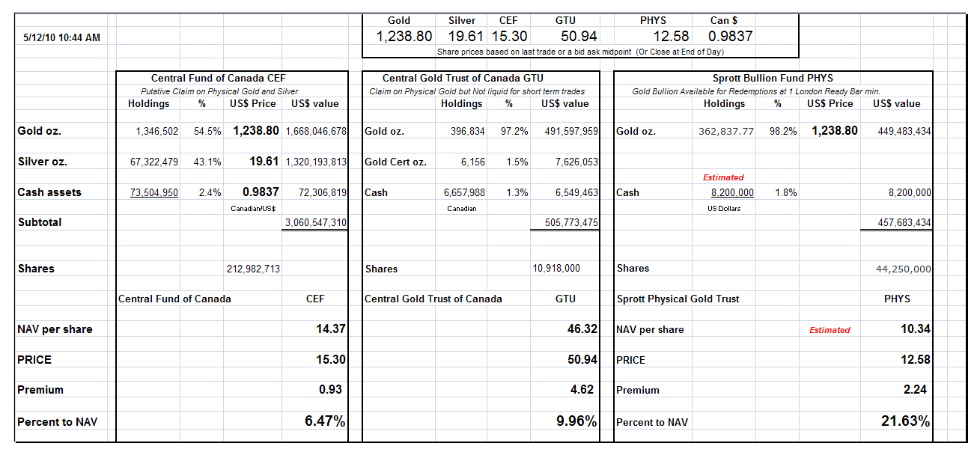Click GTU shares count 10,918,000
The image size is (980, 452).
click(x=556, y=268)
